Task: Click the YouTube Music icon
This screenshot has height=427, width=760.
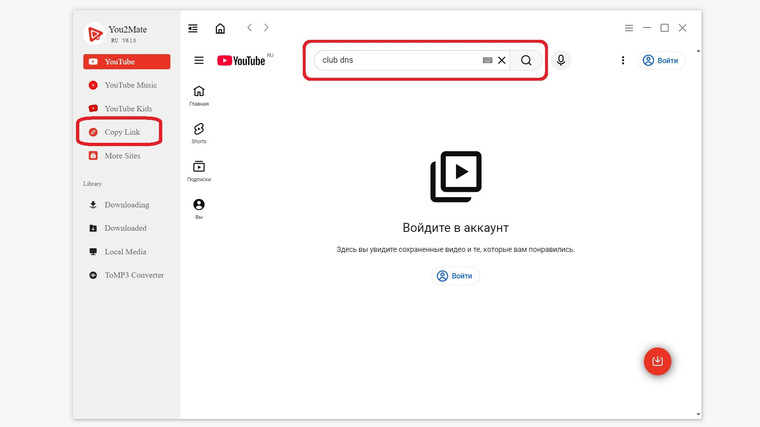Action: [x=93, y=85]
